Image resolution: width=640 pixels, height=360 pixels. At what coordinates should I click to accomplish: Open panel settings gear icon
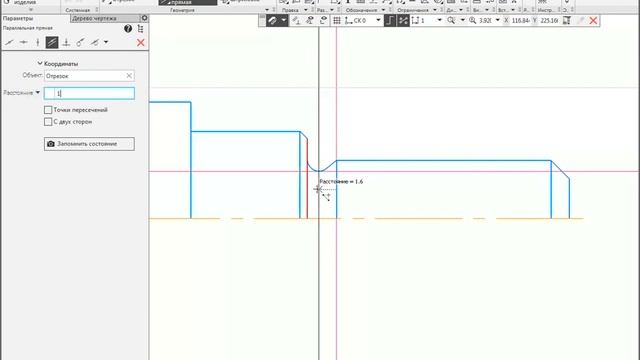[x=144, y=18]
